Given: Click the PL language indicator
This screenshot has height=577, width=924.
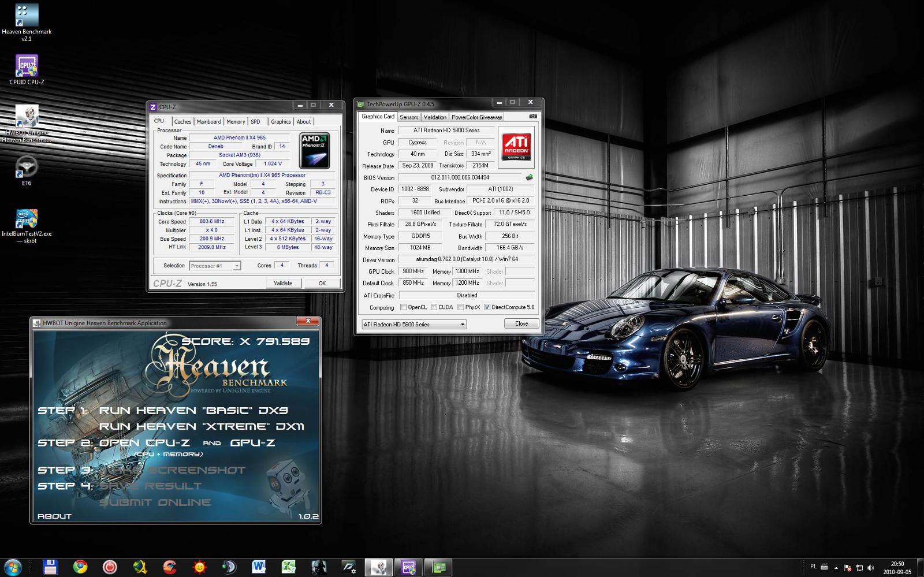Looking at the screenshot, I should 814,567.
